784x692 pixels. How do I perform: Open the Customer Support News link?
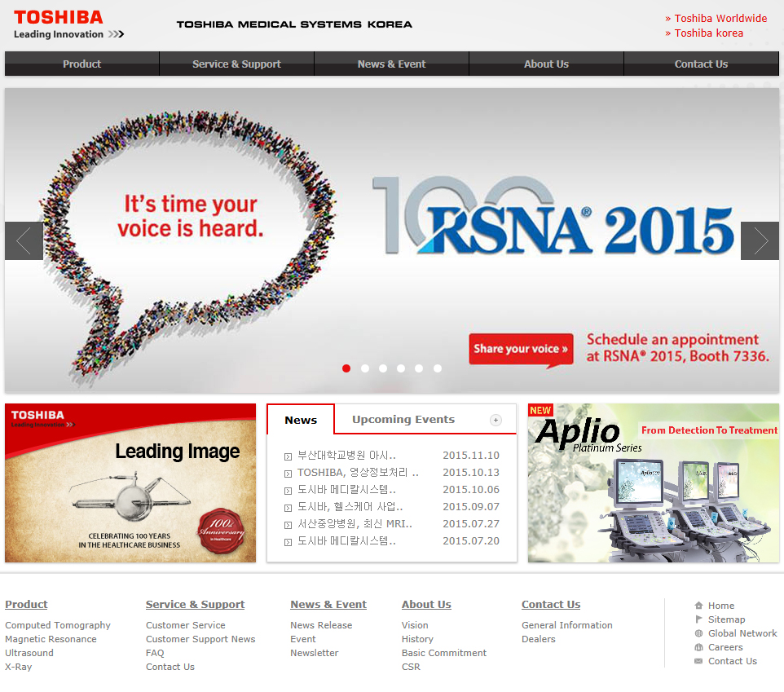(200, 639)
